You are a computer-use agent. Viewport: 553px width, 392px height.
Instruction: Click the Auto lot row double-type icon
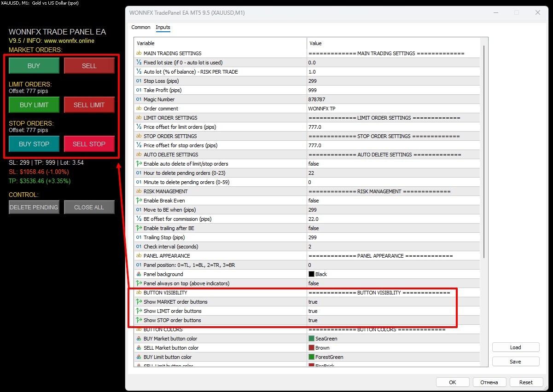139,72
